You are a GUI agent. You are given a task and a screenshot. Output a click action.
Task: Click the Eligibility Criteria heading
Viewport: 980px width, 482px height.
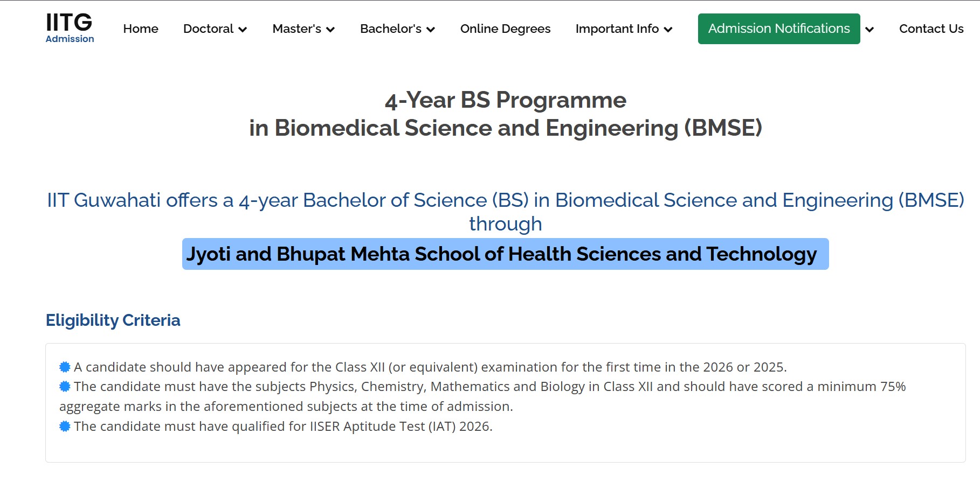(113, 320)
